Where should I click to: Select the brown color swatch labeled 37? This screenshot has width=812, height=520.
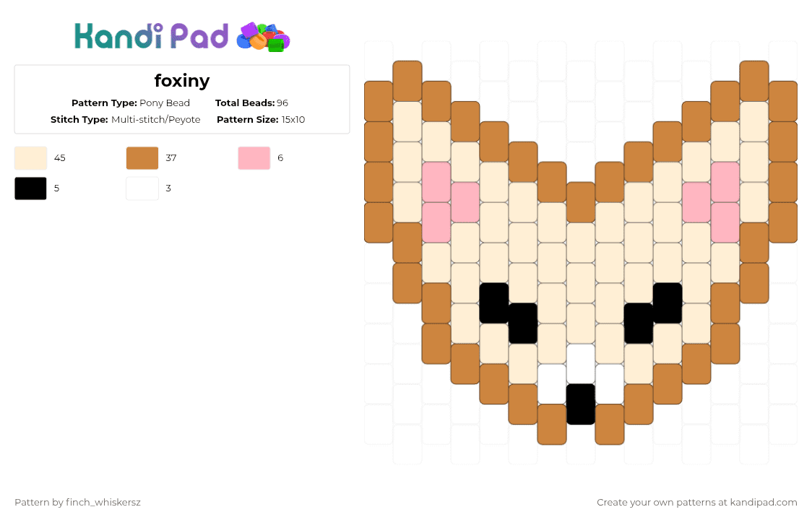pos(142,158)
